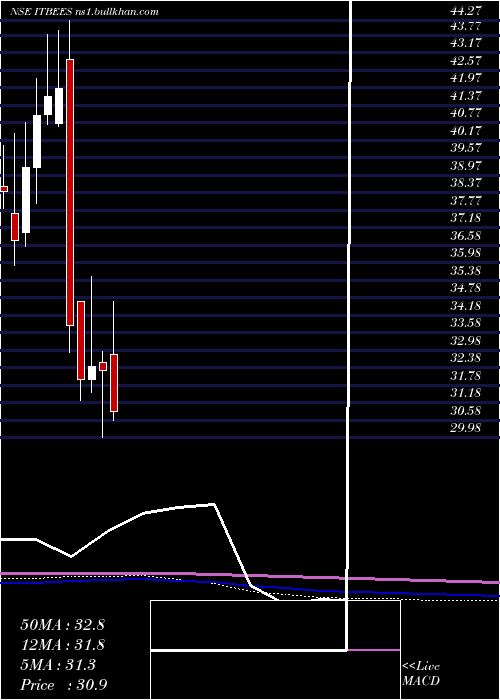Viewport: 500px width, 700px height.
Task: Click the 34.18 price axis label
Action: [x=466, y=306]
